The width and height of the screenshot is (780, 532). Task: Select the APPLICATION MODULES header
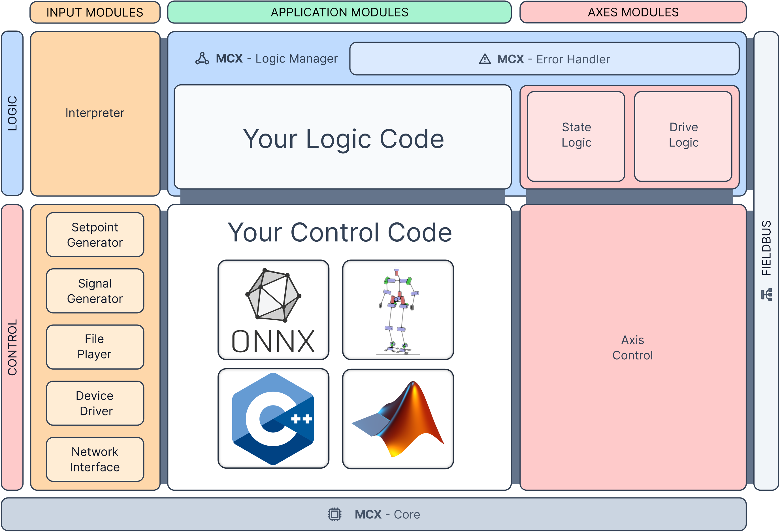[x=339, y=12]
